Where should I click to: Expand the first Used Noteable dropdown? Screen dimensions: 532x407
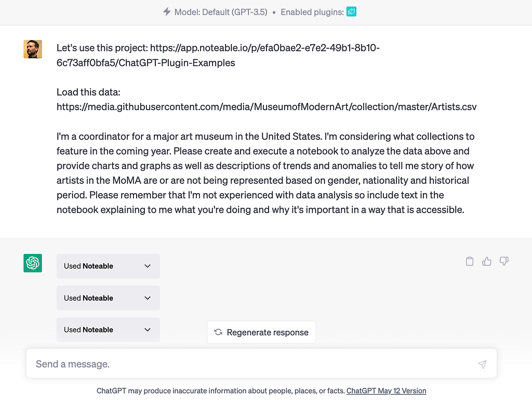tap(108, 266)
